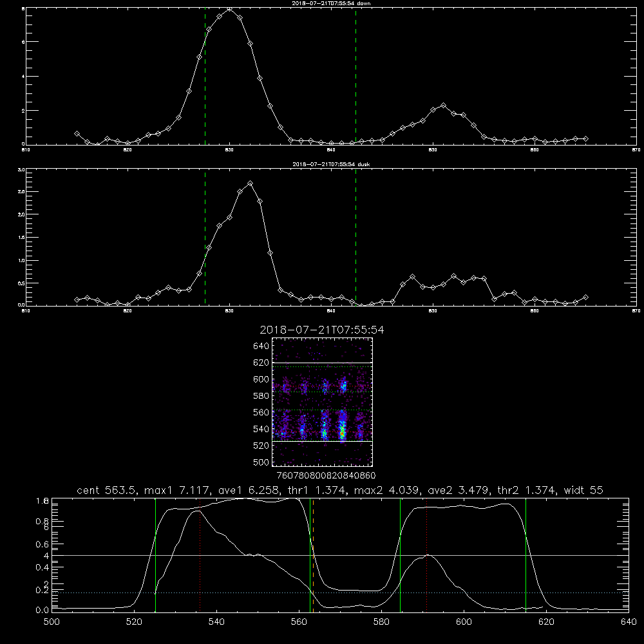Click y-axis label 540 beside the heatmap

pyautogui.click(x=261, y=429)
